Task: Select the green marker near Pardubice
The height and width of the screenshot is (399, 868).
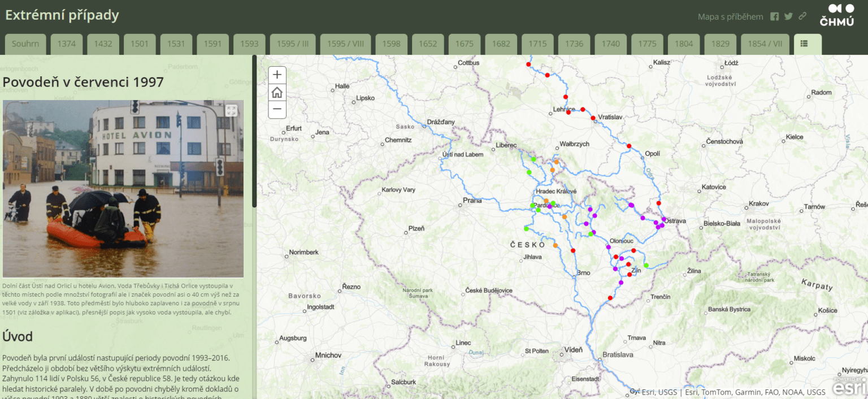Action: [533, 206]
